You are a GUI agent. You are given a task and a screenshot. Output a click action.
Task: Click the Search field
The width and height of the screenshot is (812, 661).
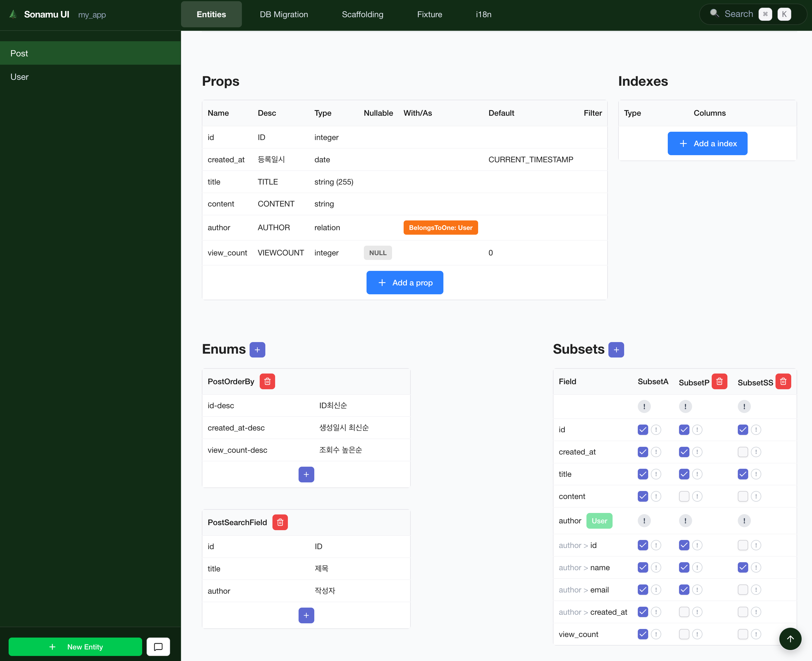[738, 14]
